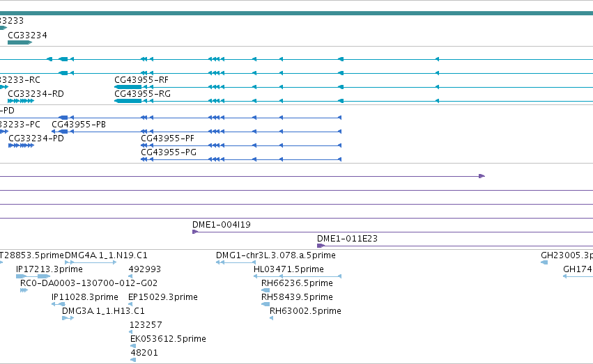The height and width of the screenshot is (364, 593).
Task: Select the IP17213.3prime EST label
Action: point(49,269)
